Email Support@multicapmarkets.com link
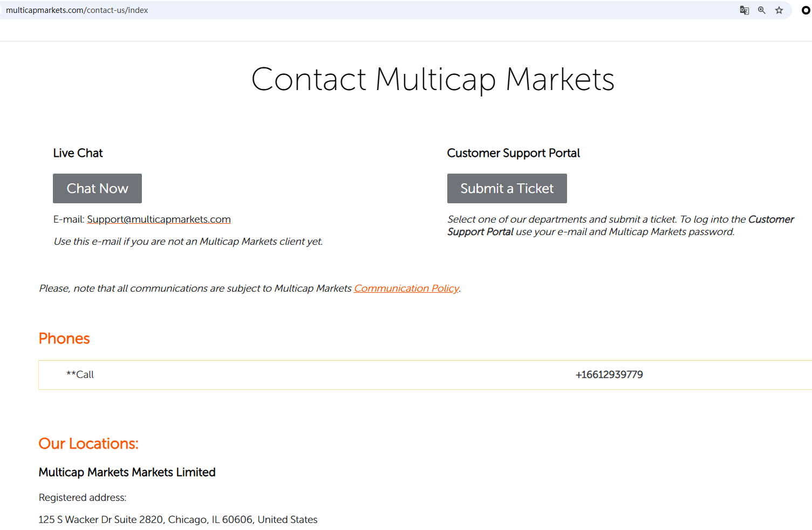Viewport: 812px width, 530px height. point(159,219)
